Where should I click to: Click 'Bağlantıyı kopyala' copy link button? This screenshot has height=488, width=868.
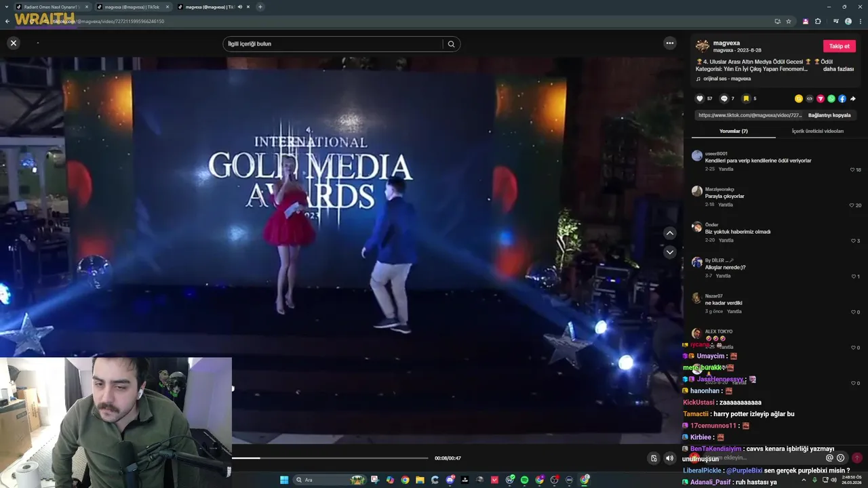[829, 115]
